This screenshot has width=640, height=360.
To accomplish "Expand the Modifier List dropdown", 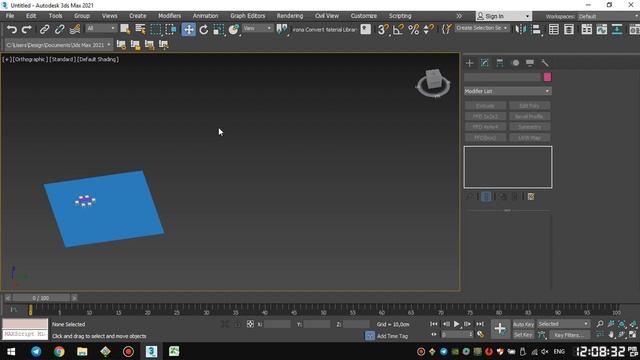I will 507,91.
